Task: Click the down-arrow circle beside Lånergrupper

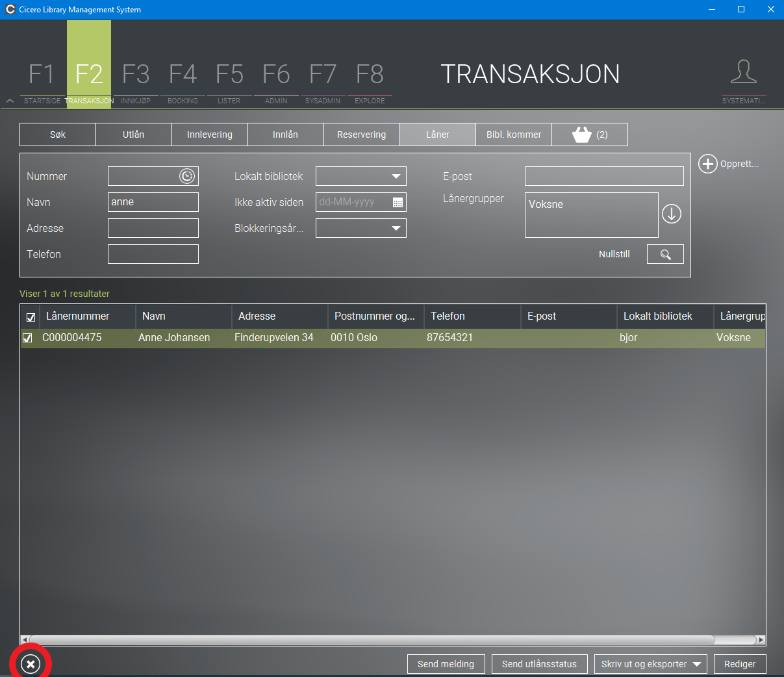Action: click(x=672, y=213)
